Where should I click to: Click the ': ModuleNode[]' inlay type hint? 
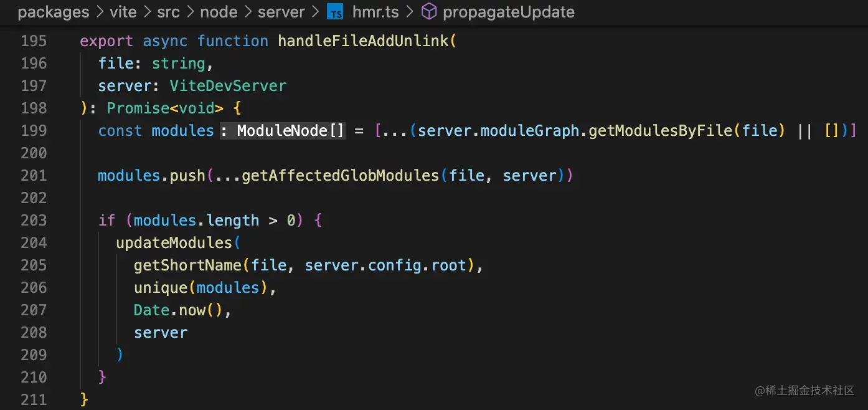pyautogui.click(x=282, y=131)
